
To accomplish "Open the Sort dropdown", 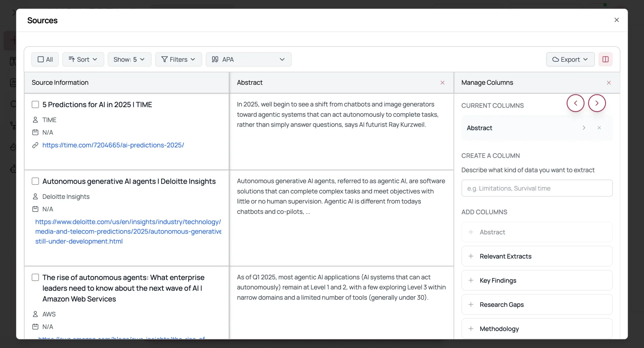I will [x=83, y=59].
